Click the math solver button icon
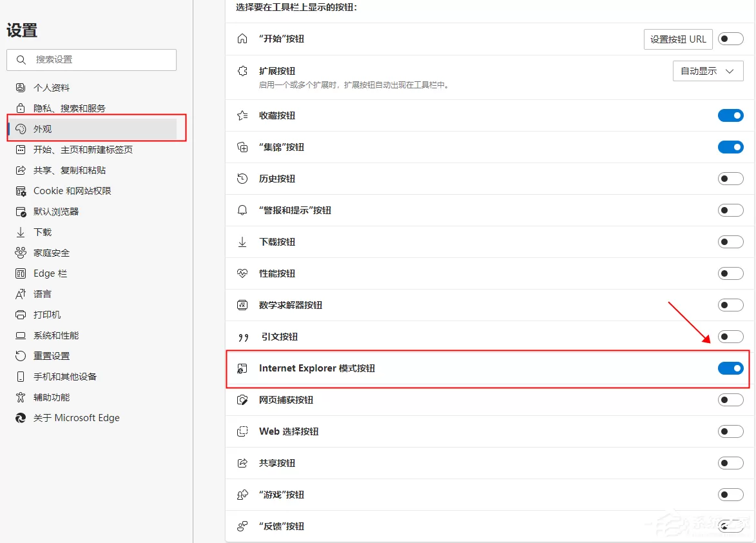756x543 pixels. [x=242, y=305]
